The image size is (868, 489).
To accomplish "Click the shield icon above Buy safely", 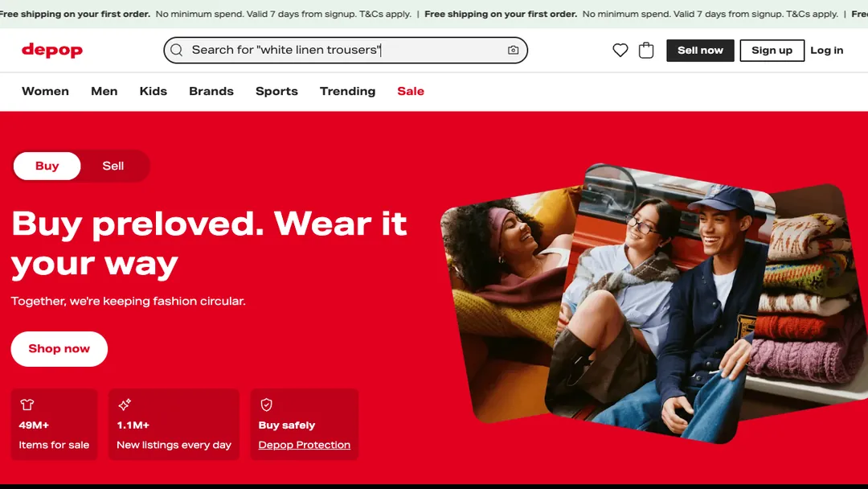I will coord(266,405).
